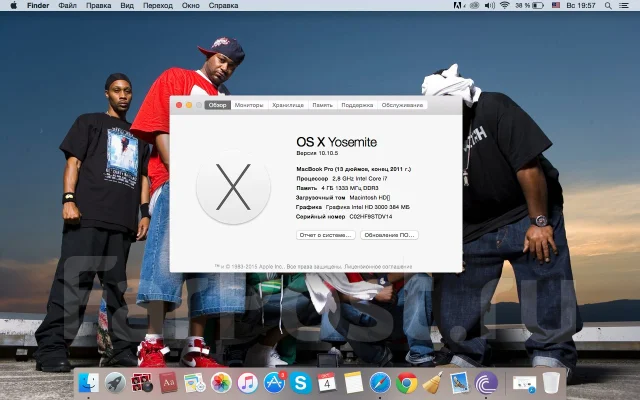The width and height of the screenshot is (640, 400).
Task: Click processor value 2,8 GHz Intel Core i7
Action: 360,179
